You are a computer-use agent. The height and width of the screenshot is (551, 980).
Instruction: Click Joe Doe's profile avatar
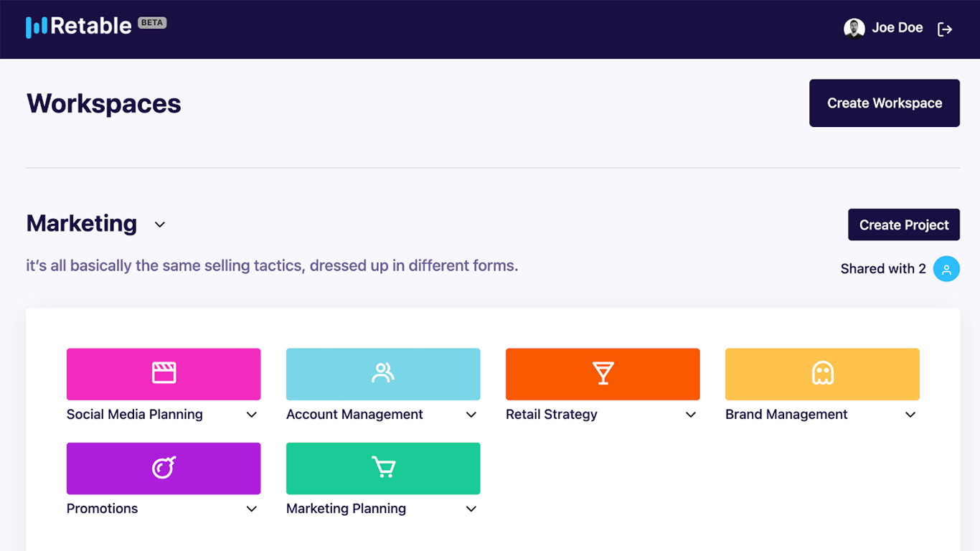click(x=854, y=29)
